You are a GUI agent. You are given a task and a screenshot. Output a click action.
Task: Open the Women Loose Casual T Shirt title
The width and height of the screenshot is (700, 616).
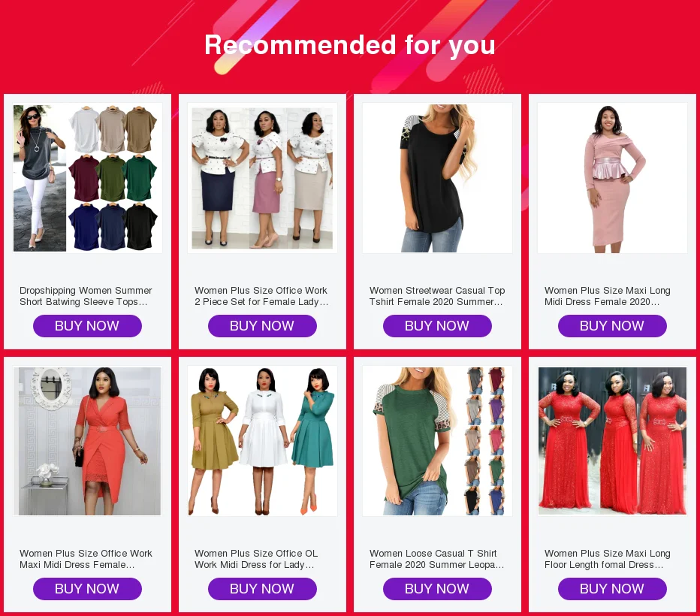436,559
